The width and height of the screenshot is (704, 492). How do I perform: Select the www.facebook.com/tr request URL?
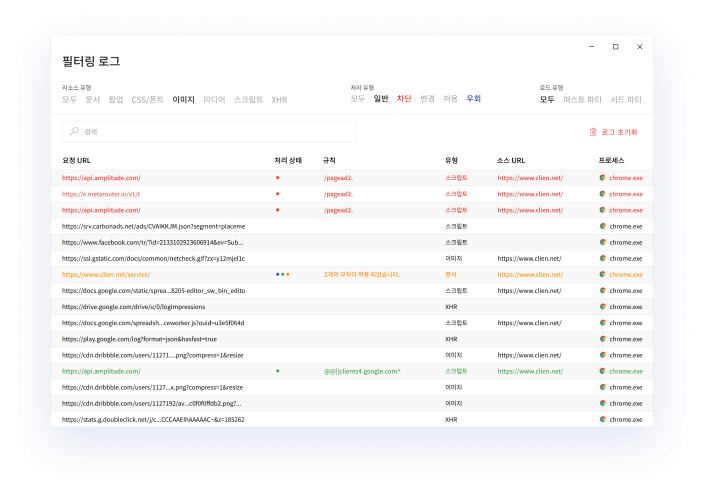click(153, 242)
